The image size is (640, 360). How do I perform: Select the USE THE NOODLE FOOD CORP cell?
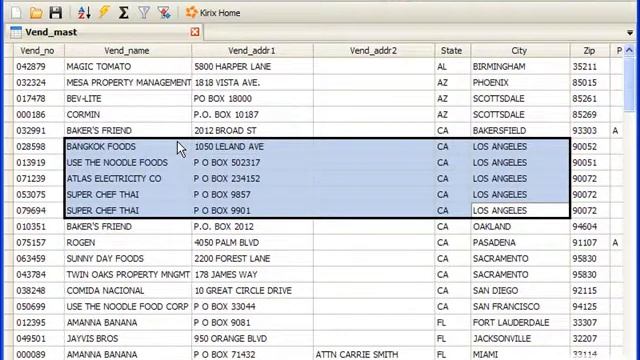(127, 307)
